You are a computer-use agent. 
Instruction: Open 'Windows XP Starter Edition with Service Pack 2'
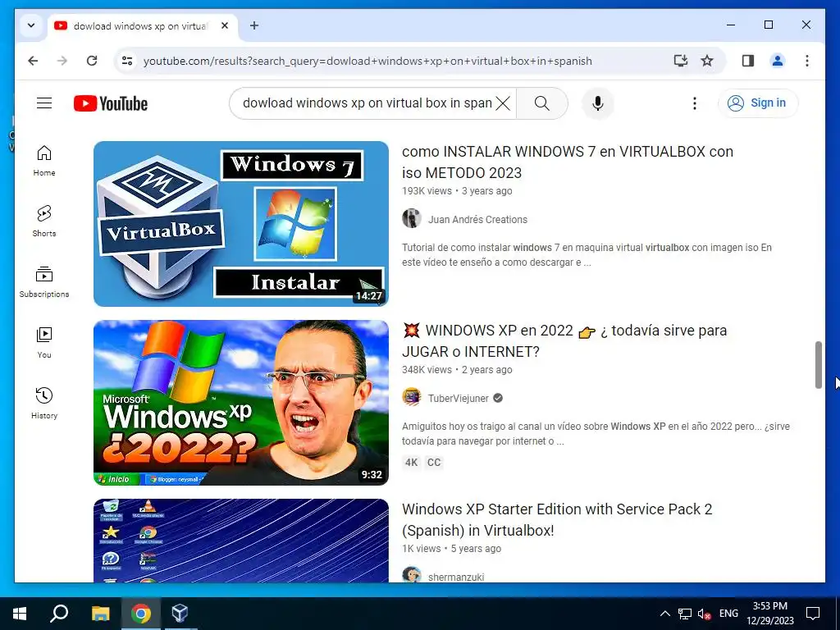[557, 519]
